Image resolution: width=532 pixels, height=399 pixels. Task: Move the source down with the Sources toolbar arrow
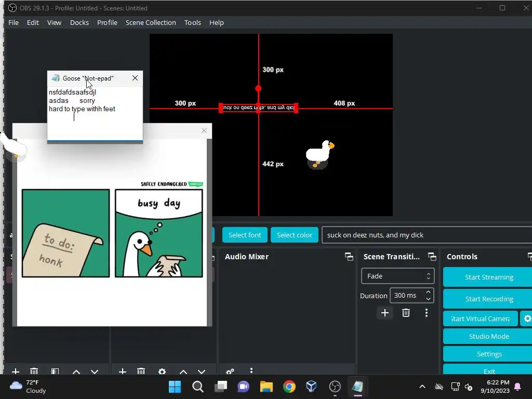point(202,371)
